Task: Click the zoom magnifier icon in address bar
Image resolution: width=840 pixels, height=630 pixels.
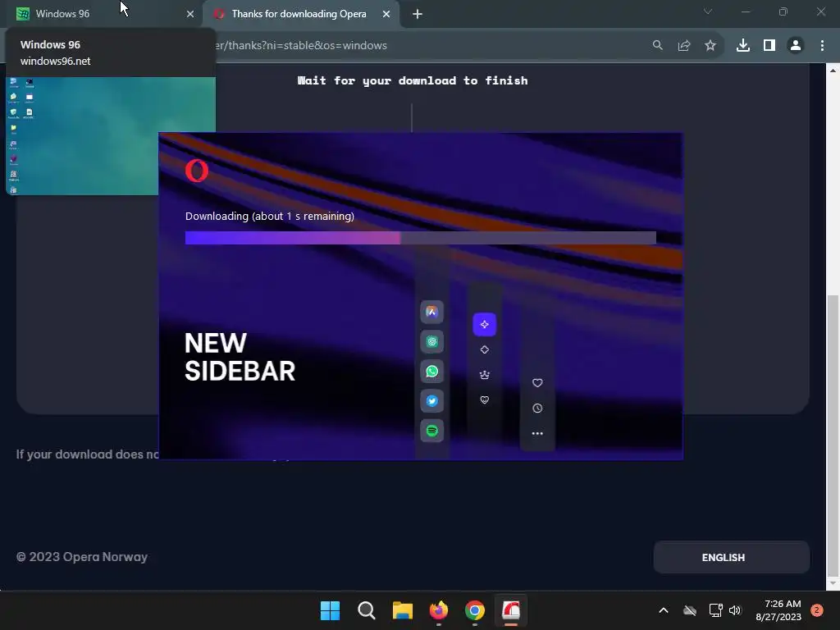Action: coord(657,46)
